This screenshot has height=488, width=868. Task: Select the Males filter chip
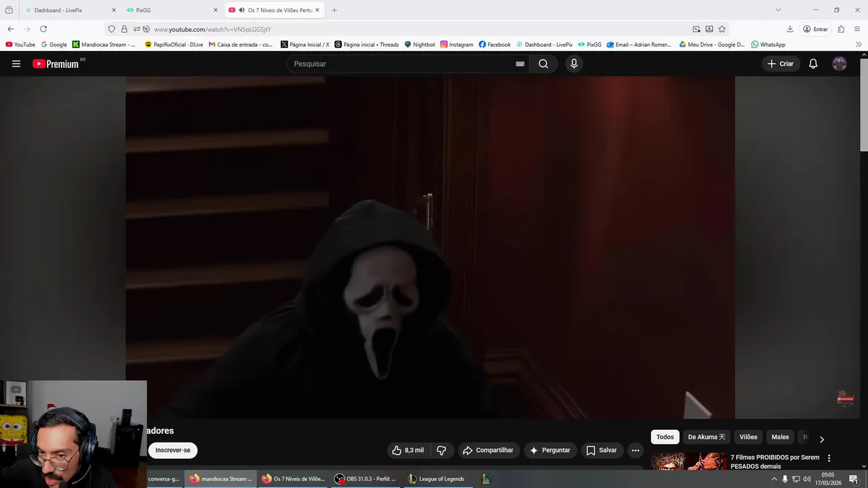pyautogui.click(x=781, y=437)
